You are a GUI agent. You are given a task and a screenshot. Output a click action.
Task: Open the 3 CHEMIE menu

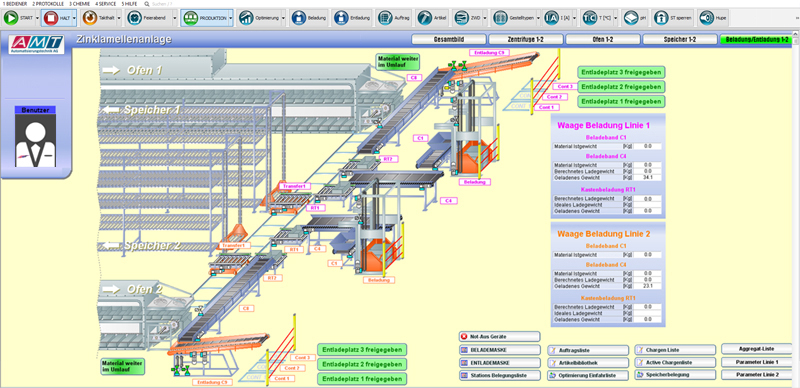(80, 4)
